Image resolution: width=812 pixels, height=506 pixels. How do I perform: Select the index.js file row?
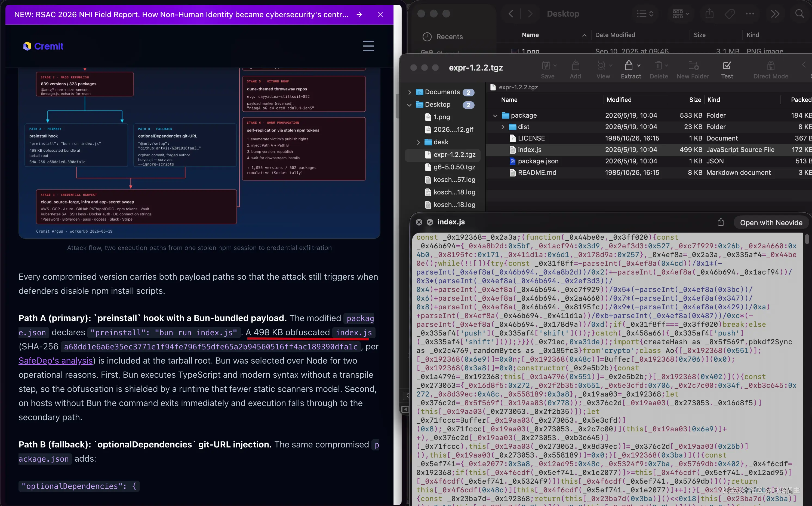pos(648,150)
